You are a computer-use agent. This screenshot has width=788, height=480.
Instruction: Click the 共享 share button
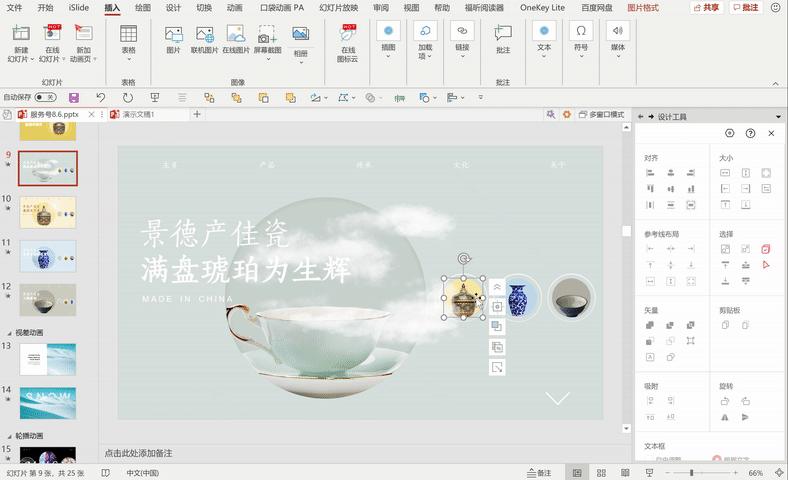[707, 8]
